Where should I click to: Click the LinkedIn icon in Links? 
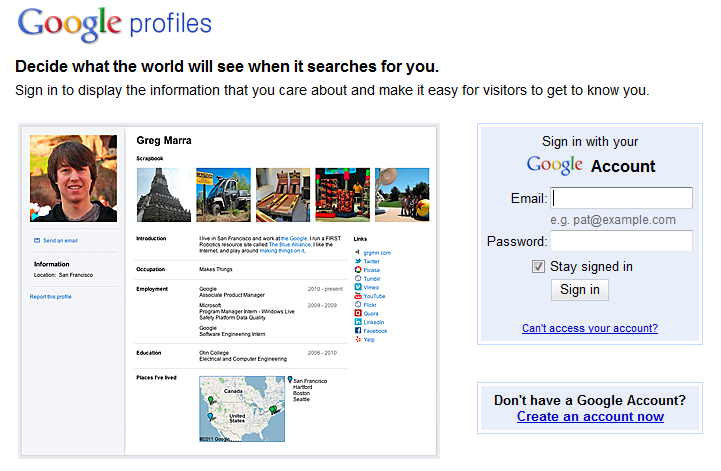(358, 322)
